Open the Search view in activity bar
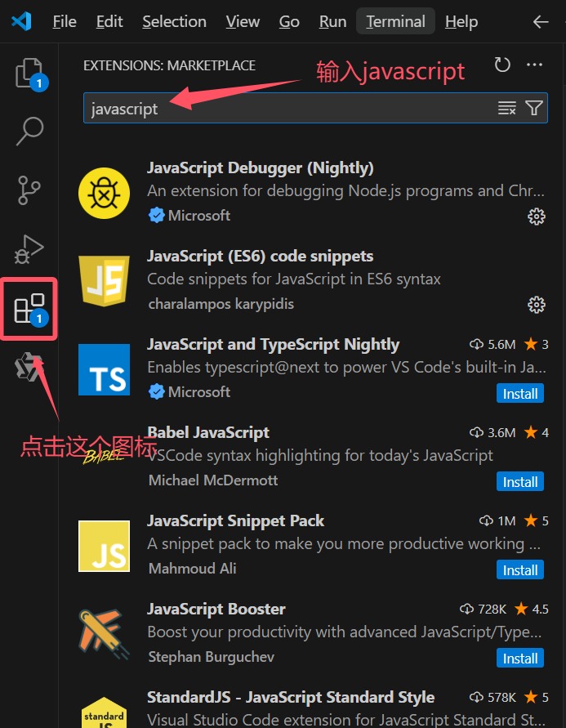This screenshot has height=728, width=566. tap(29, 130)
